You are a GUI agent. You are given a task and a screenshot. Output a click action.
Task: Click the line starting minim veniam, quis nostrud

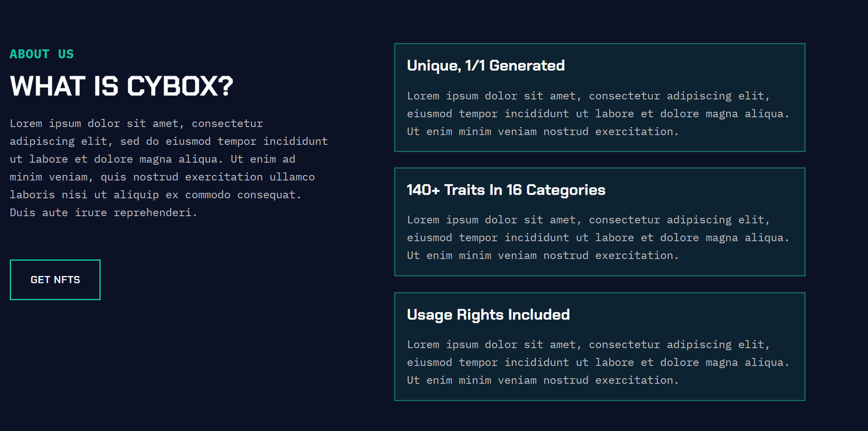[162, 177]
